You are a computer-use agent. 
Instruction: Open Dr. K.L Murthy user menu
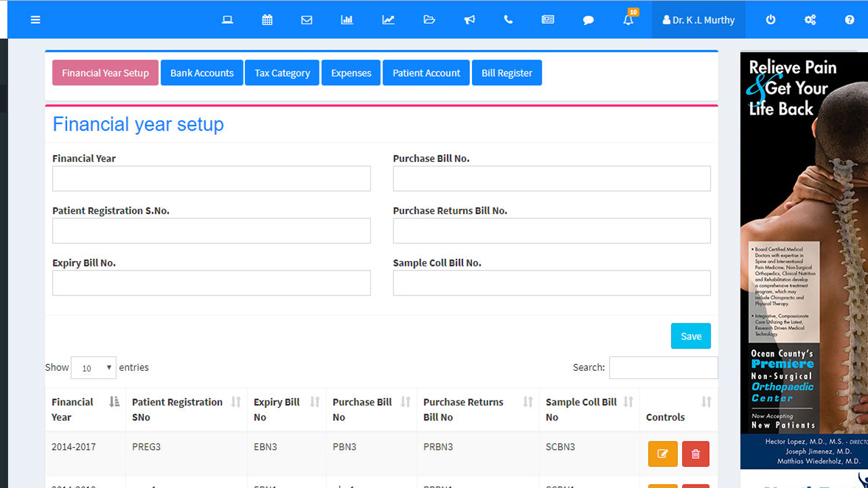pyautogui.click(x=698, y=20)
